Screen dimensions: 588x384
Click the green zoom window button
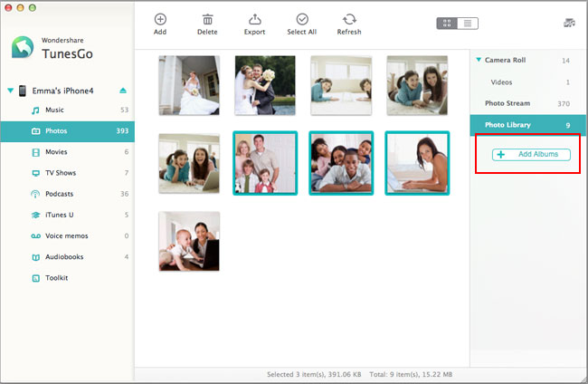coord(33,7)
